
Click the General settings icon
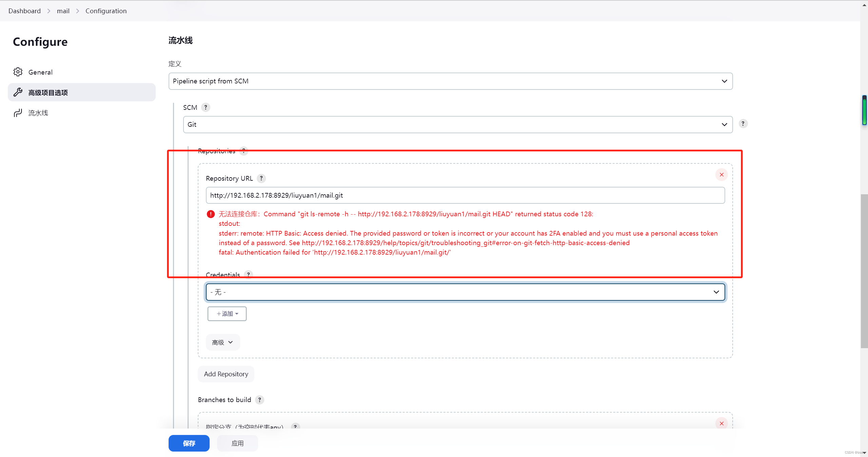click(x=17, y=72)
